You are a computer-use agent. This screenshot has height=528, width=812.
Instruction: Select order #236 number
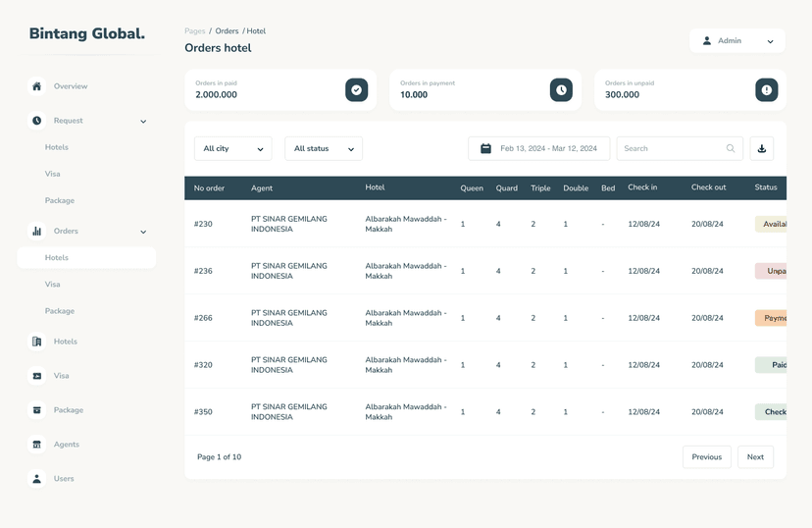pyautogui.click(x=203, y=271)
